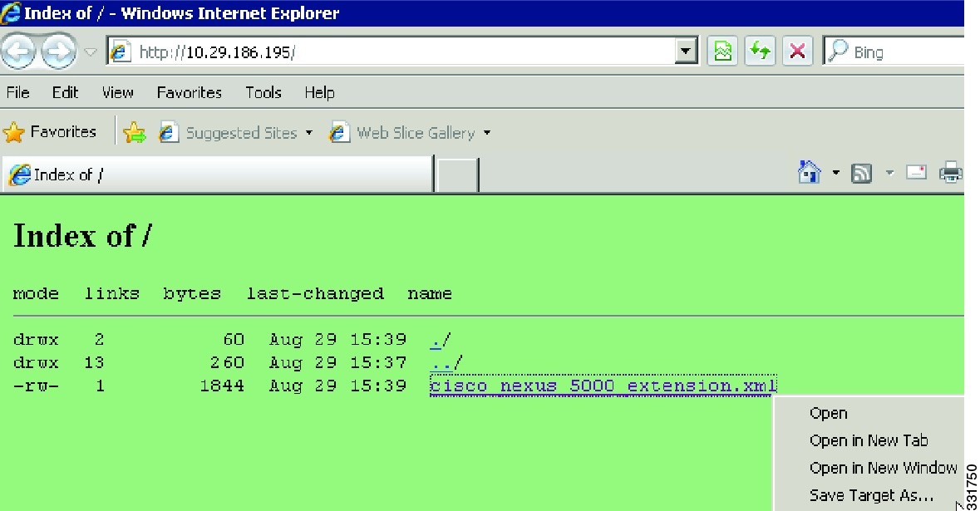Image resolution: width=980 pixels, height=511 pixels.
Task: Click the green Refresh arrows icon
Action: [x=760, y=52]
